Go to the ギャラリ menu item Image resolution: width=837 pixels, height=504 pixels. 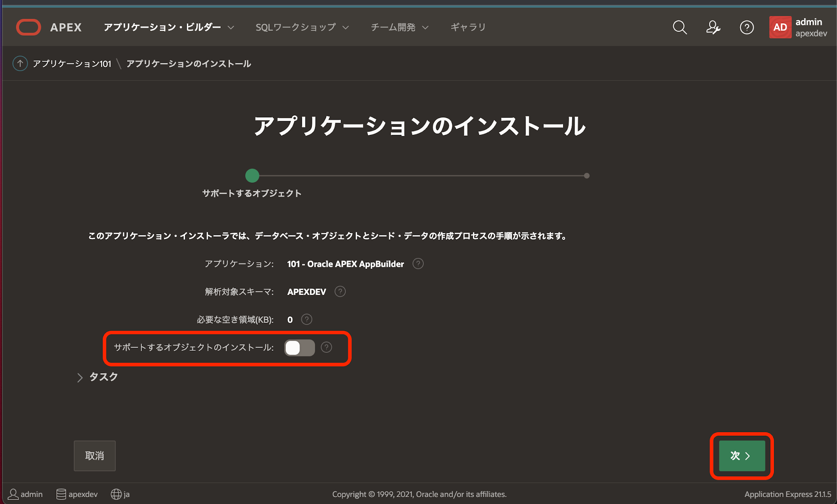tap(468, 27)
